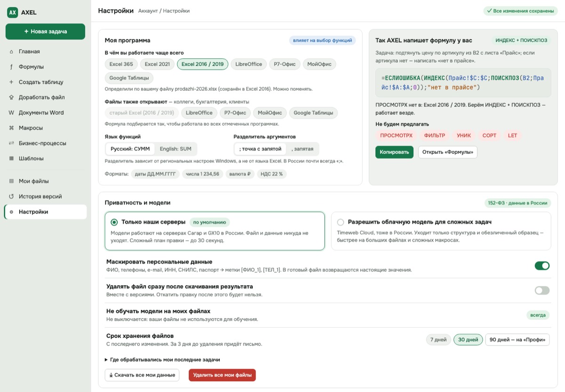Open 'Аккаунт' in the breadcrumb
The width and height of the screenshot is (565, 392).
coord(148,11)
